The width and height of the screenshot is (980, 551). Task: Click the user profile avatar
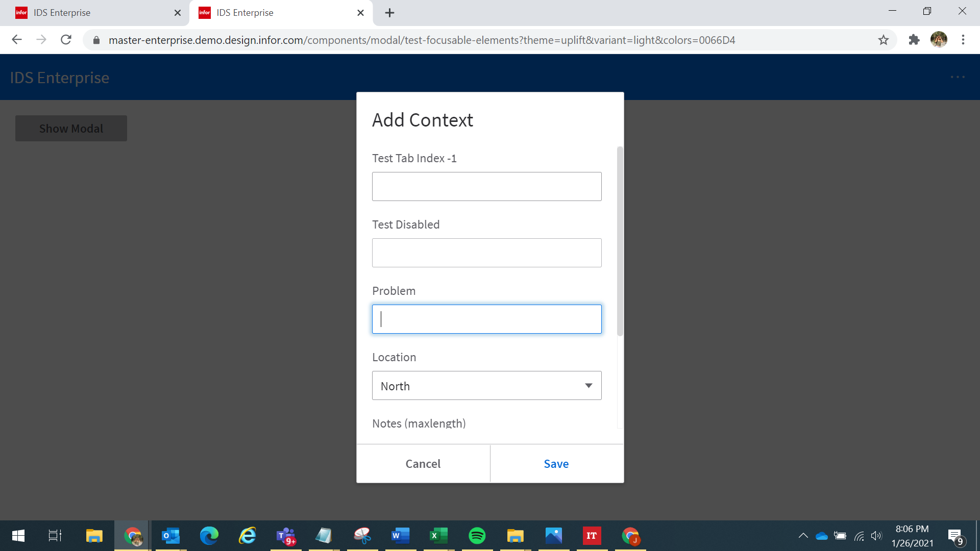(x=938, y=40)
